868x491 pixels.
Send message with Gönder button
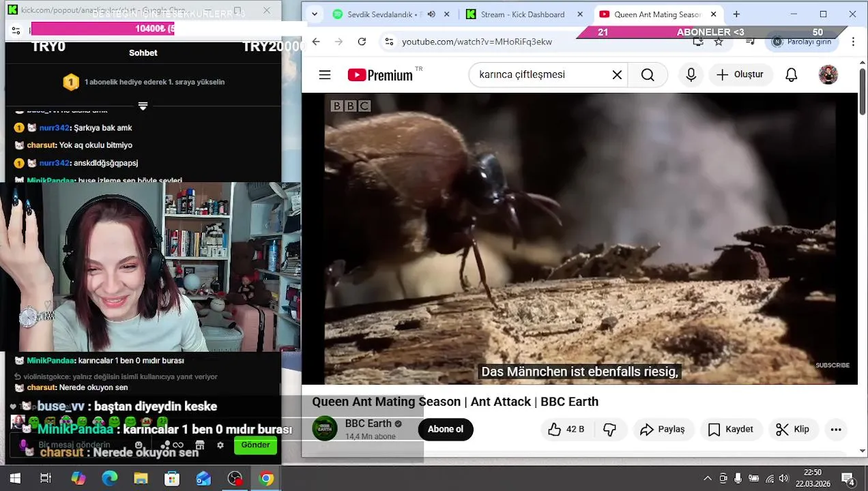[255, 445]
